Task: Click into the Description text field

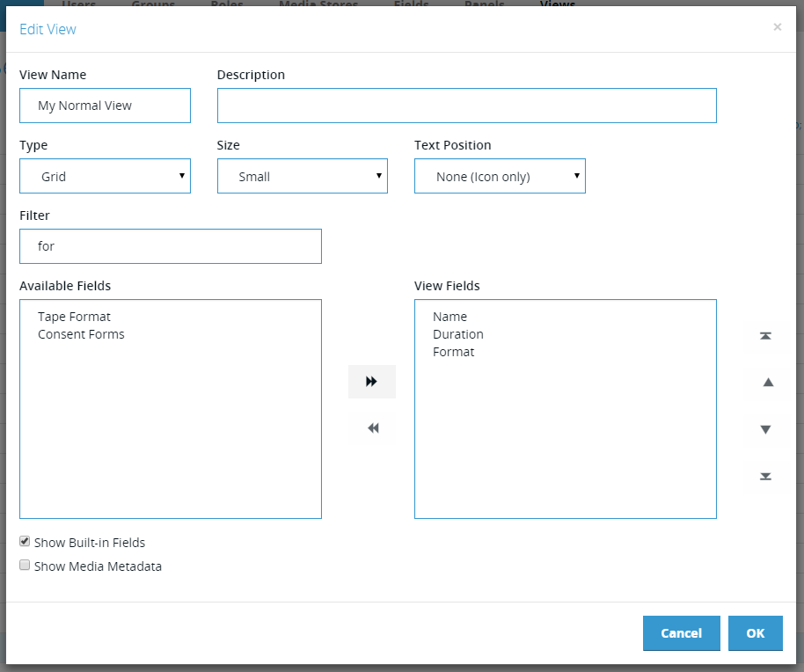Action: coord(466,106)
